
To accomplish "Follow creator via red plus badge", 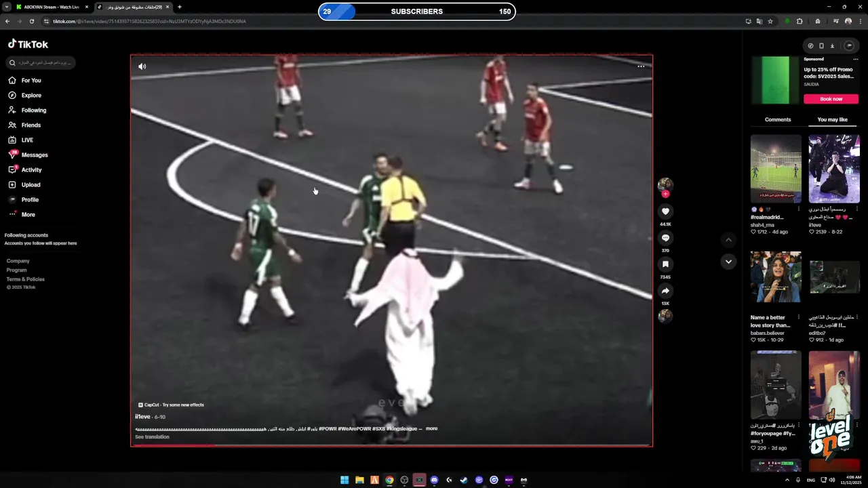I will click(665, 194).
